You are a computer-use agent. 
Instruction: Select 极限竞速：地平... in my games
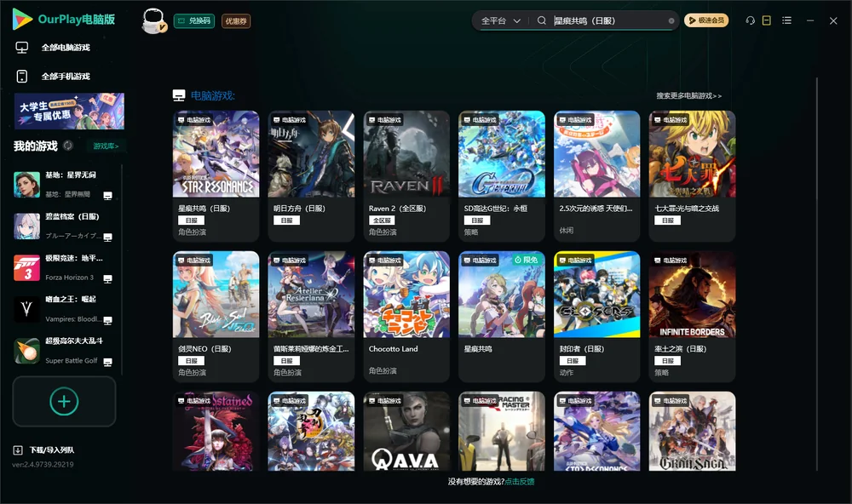(64, 267)
